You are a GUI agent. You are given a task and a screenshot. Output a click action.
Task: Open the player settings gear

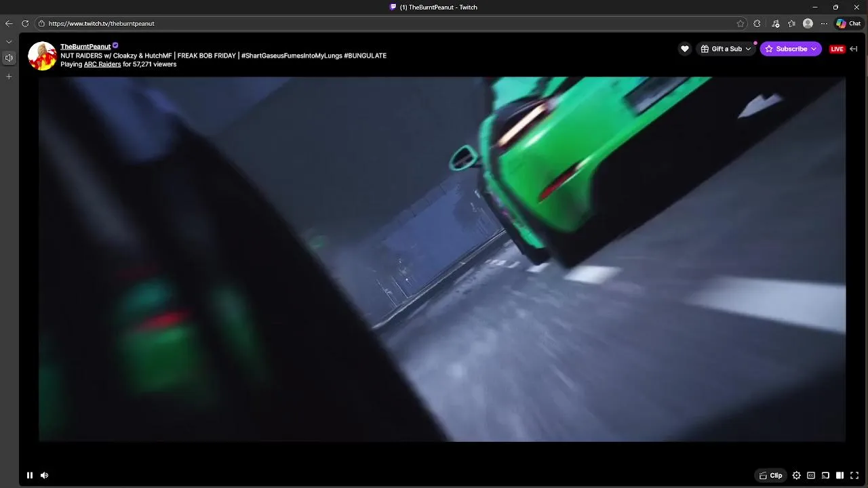coord(797,475)
